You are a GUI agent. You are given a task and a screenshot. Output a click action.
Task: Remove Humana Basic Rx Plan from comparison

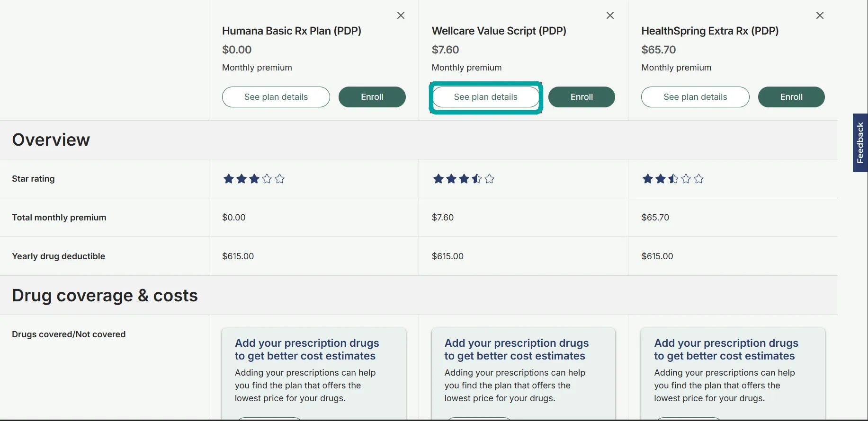[401, 16]
